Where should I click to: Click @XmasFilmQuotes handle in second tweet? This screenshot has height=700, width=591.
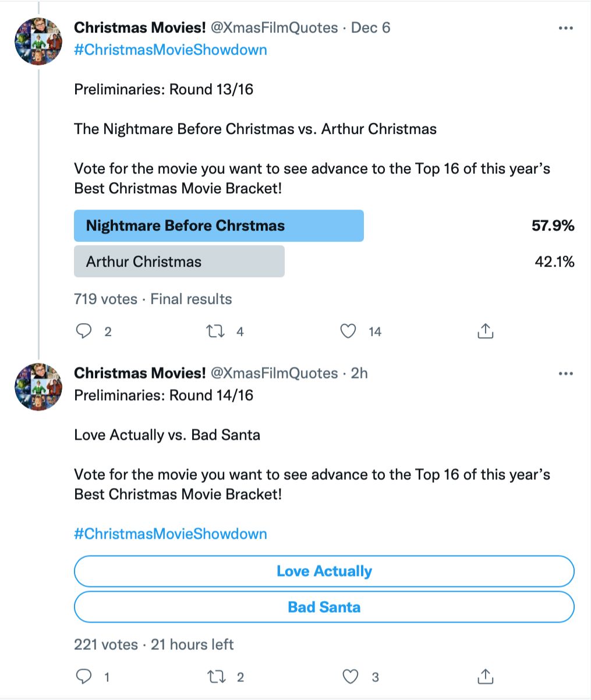click(274, 373)
